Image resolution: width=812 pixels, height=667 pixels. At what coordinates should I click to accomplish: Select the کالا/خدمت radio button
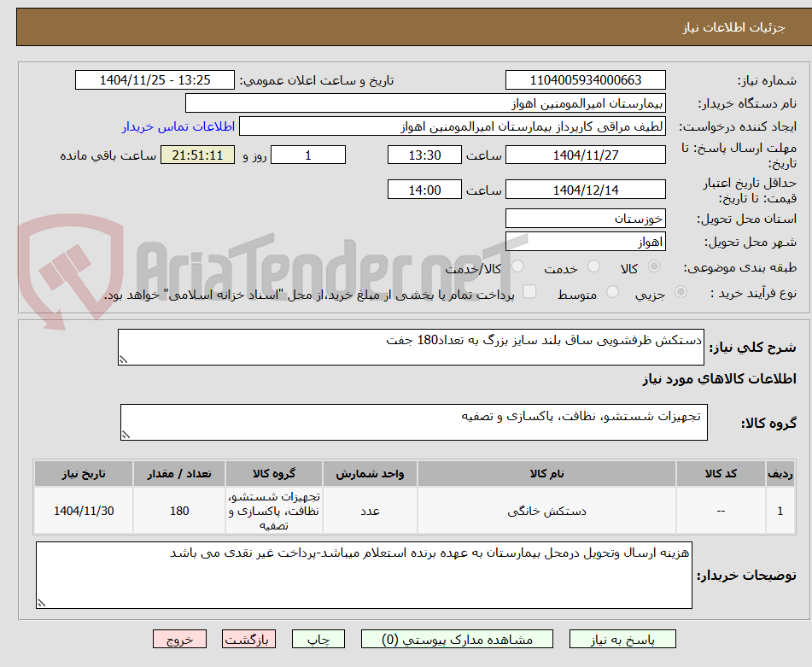tap(517, 266)
